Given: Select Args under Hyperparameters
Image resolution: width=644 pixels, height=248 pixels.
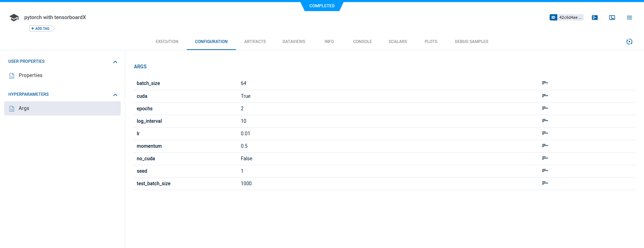Looking at the screenshot, I should [24, 108].
